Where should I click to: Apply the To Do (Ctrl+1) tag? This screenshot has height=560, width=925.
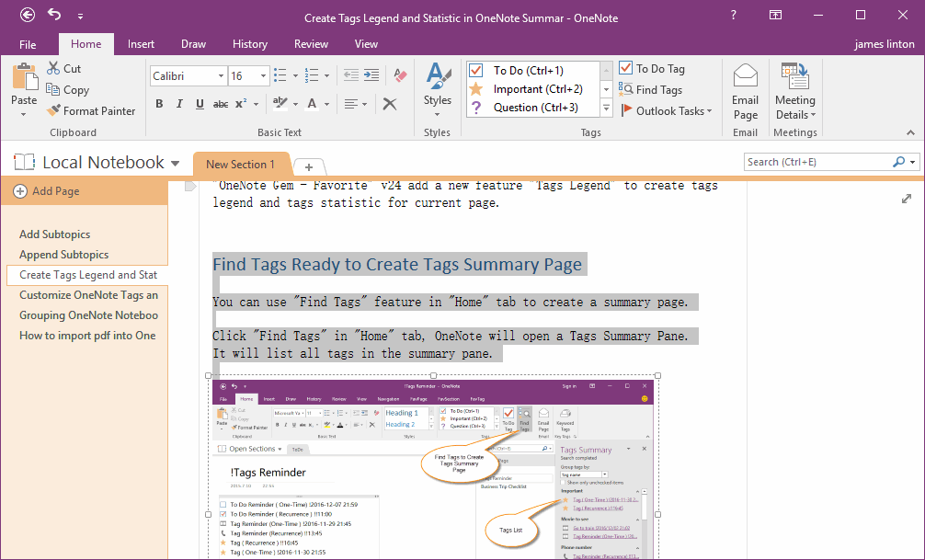[534, 70]
